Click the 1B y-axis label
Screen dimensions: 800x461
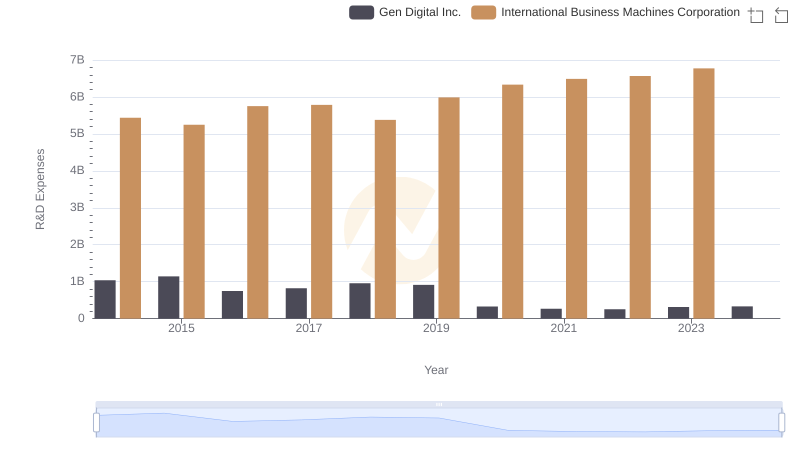tap(77, 281)
